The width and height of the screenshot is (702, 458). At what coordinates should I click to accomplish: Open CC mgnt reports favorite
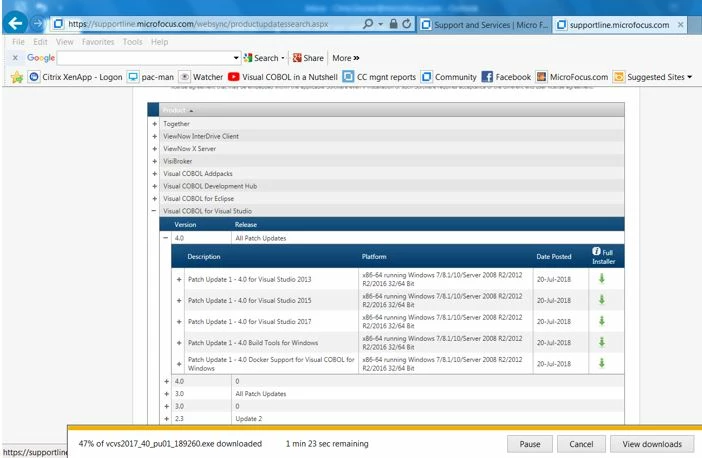(379, 77)
